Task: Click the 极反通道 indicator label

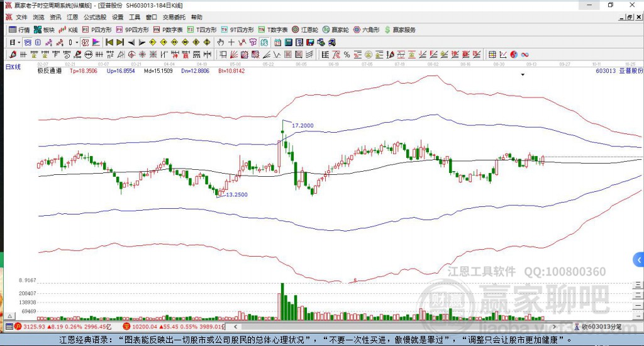Action: pos(49,71)
